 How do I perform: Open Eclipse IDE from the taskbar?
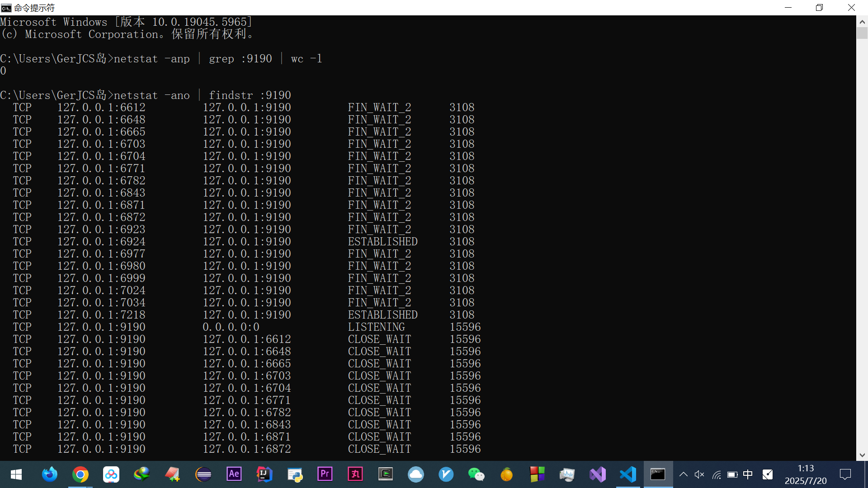(203, 474)
